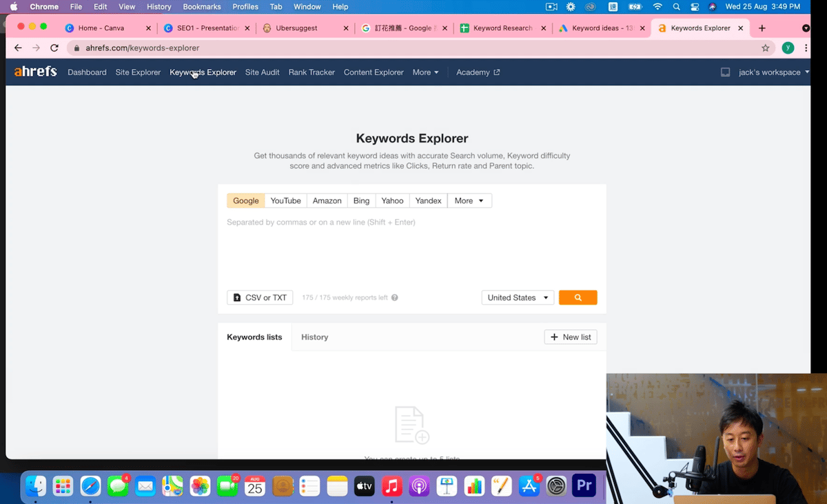Open the United States country dropdown
827x504 pixels.
click(518, 297)
